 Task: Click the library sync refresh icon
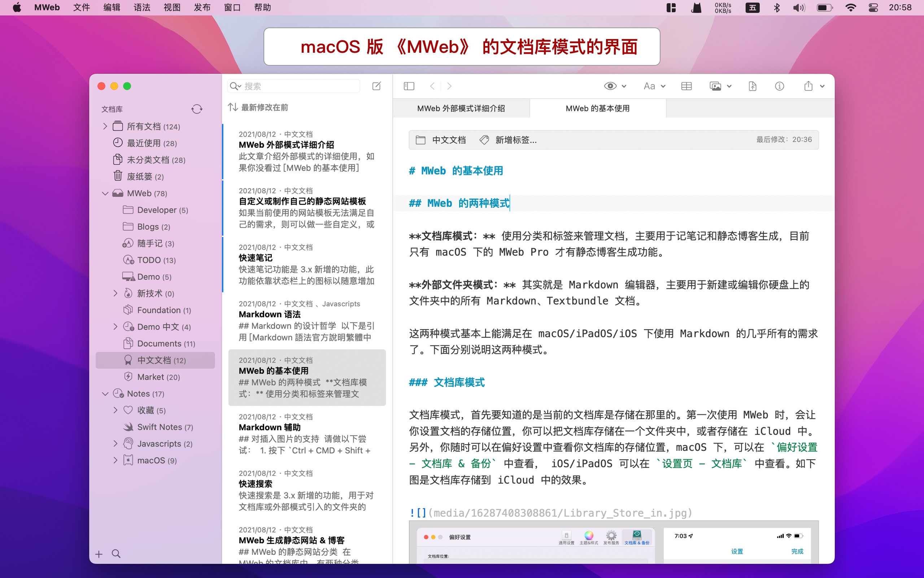[x=197, y=109]
